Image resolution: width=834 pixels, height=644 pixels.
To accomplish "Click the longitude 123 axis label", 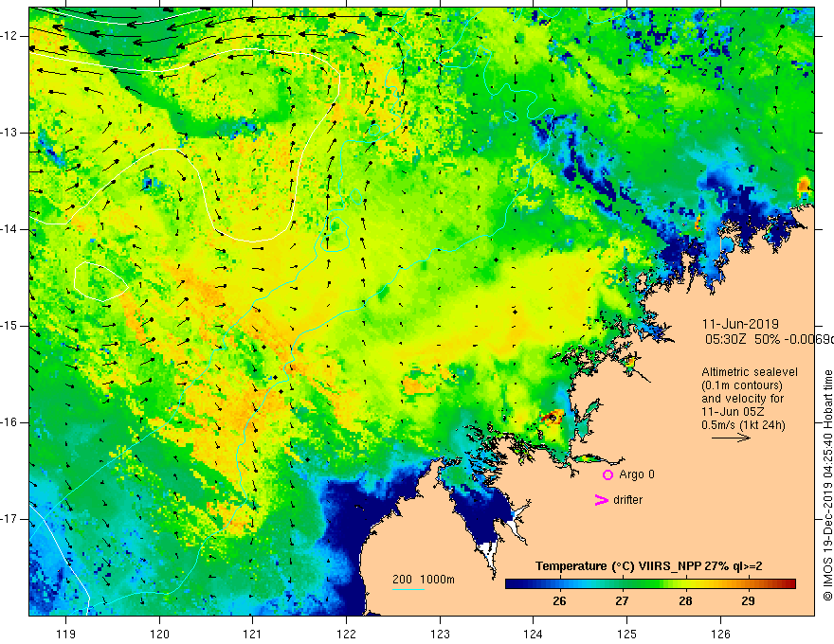I will (440, 634).
